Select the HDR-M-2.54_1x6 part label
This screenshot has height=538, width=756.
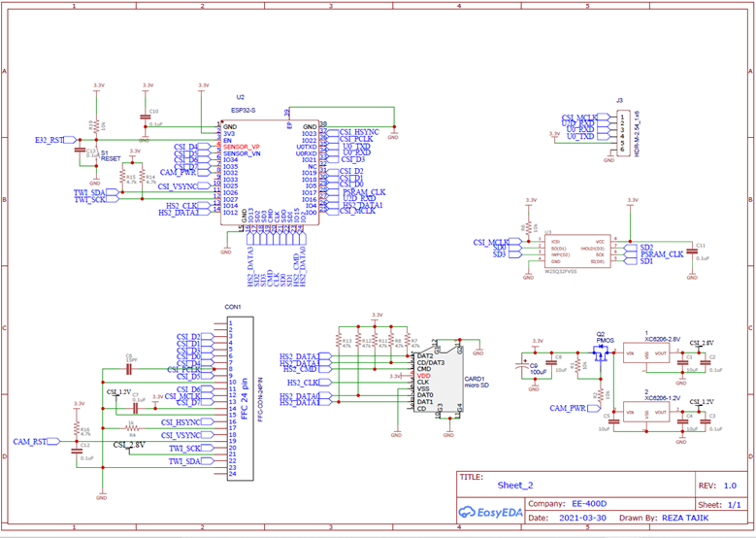(x=637, y=135)
